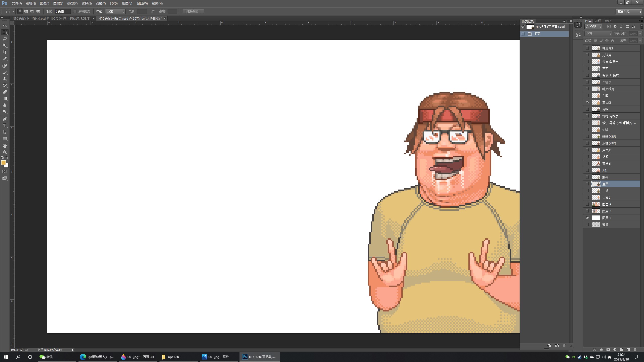Show the 雇员 layer

(x=587, y=184)
